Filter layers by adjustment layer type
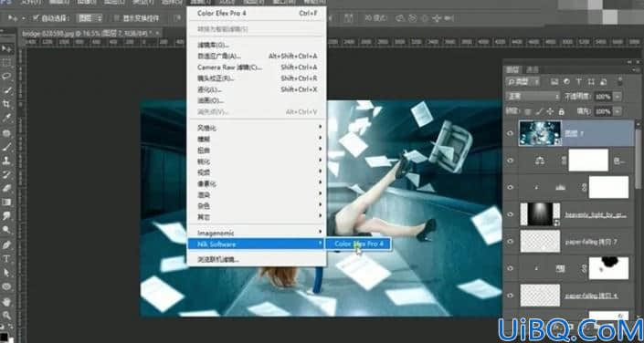 point(566,82)
